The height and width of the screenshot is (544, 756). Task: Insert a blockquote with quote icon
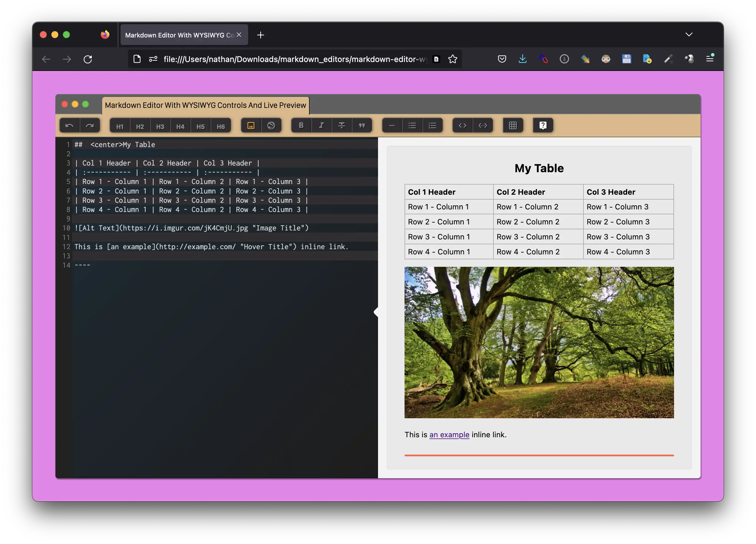point(362,125)
